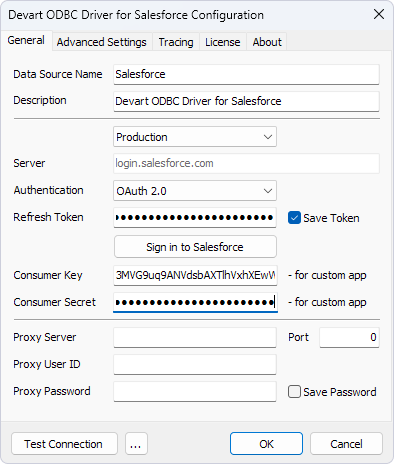Click the Port label
This screenshot has height=464, width=394.
[x=298, y=337]
